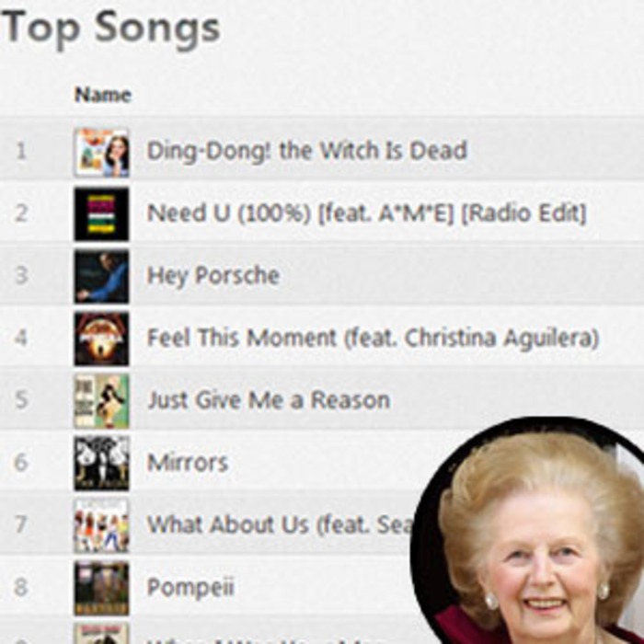Select the Pompeii song title

click(190, 587)
